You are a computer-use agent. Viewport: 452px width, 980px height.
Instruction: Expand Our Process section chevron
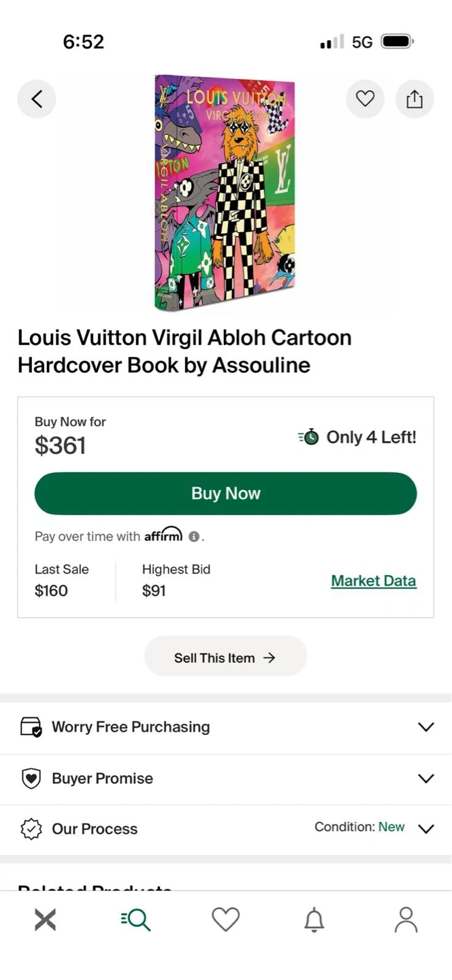click(x=426, y=829)
